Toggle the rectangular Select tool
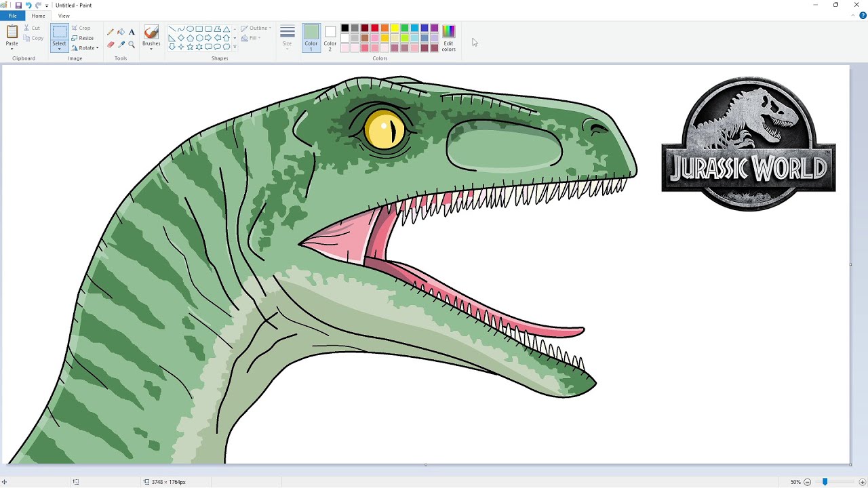Image resolution: width=868 pixels, height=488 pixels. click(x=60, y=33)
